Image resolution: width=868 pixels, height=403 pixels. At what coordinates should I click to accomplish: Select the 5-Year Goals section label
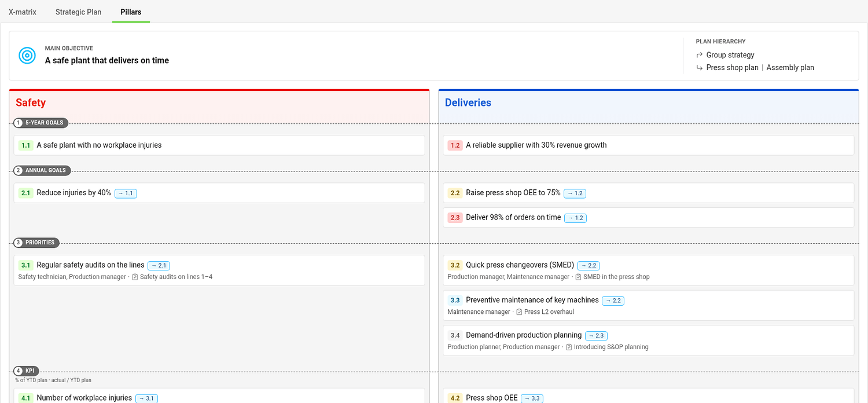(x=41, y=123)
